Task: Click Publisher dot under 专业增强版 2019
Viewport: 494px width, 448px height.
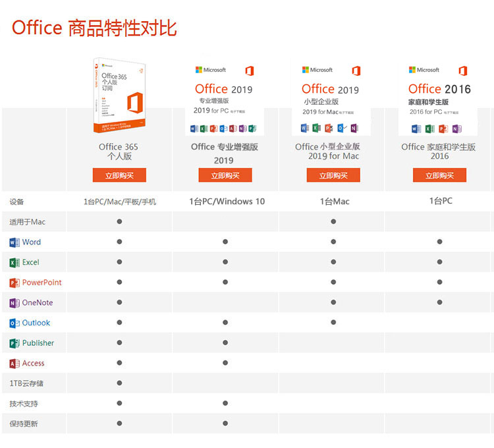Action: pos(225,343)
